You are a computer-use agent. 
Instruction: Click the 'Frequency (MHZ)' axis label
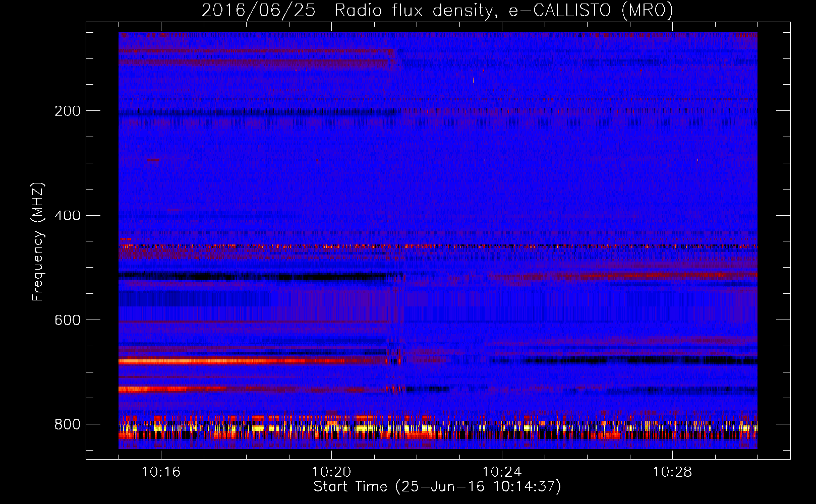[38, 242]
